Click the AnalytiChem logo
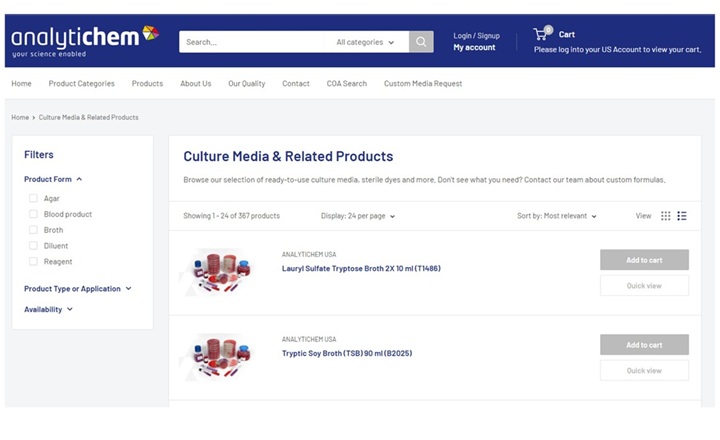720x440 pixels. coord(85,41)
